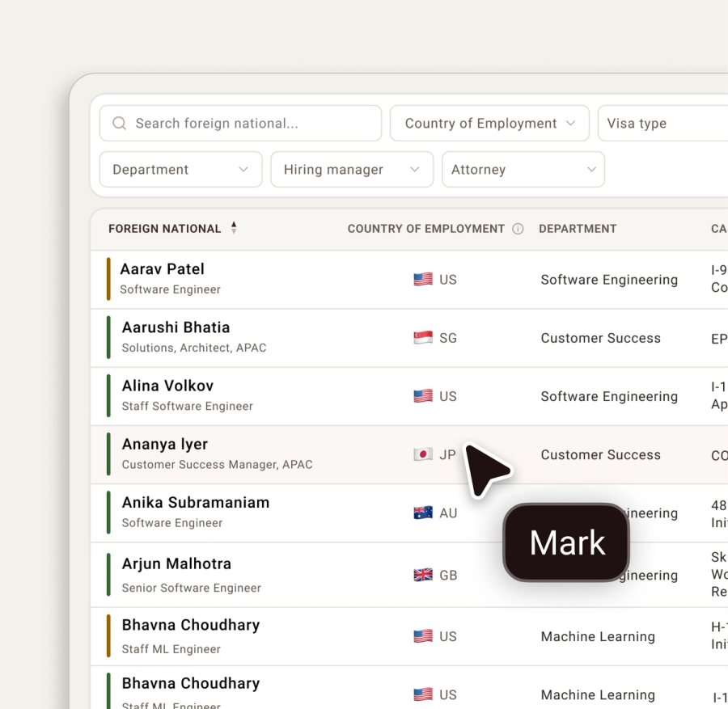Click the Foreign National column header
728x709 pixels.
point(165,229)
